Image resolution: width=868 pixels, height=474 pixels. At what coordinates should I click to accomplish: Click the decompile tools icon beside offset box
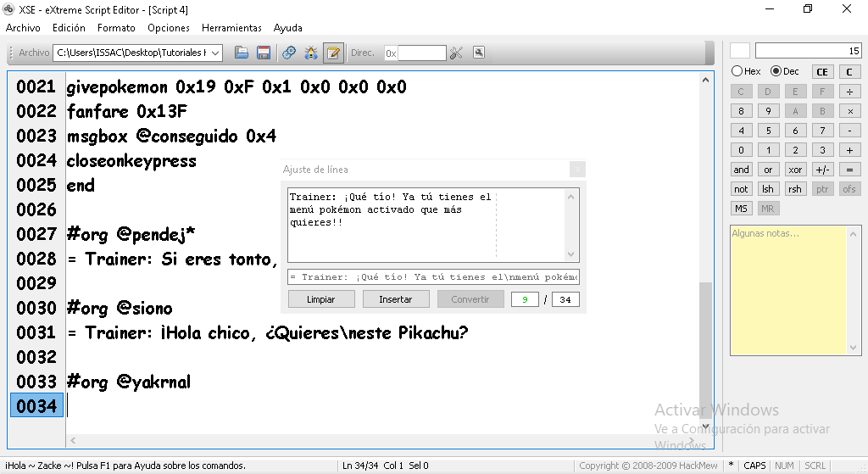(457, 53)
